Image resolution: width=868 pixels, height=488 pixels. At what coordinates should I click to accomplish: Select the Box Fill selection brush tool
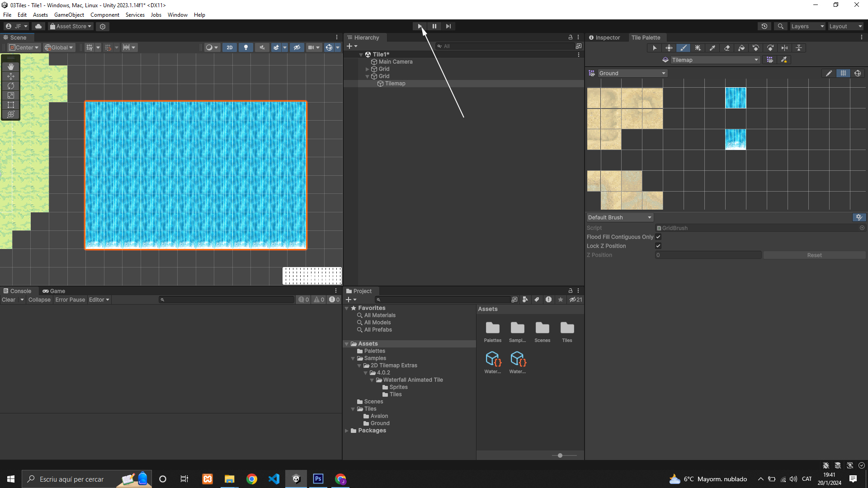pyautogui.click(x=698, y=48)
